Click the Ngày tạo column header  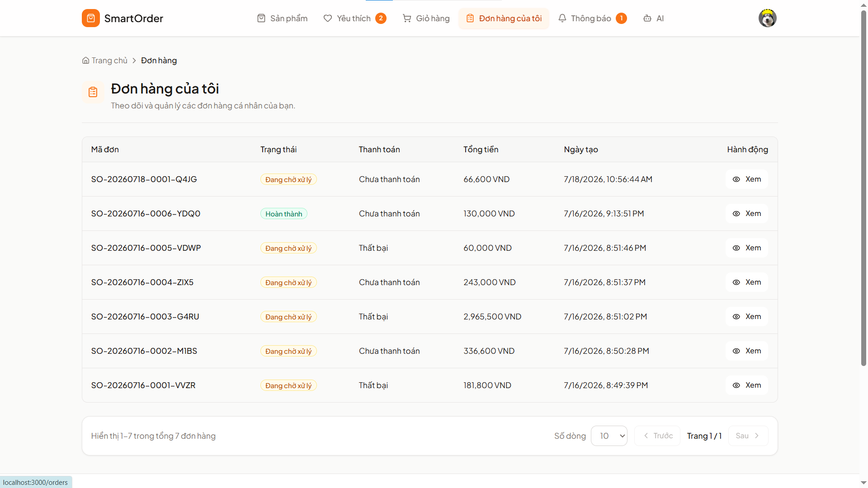581,150
